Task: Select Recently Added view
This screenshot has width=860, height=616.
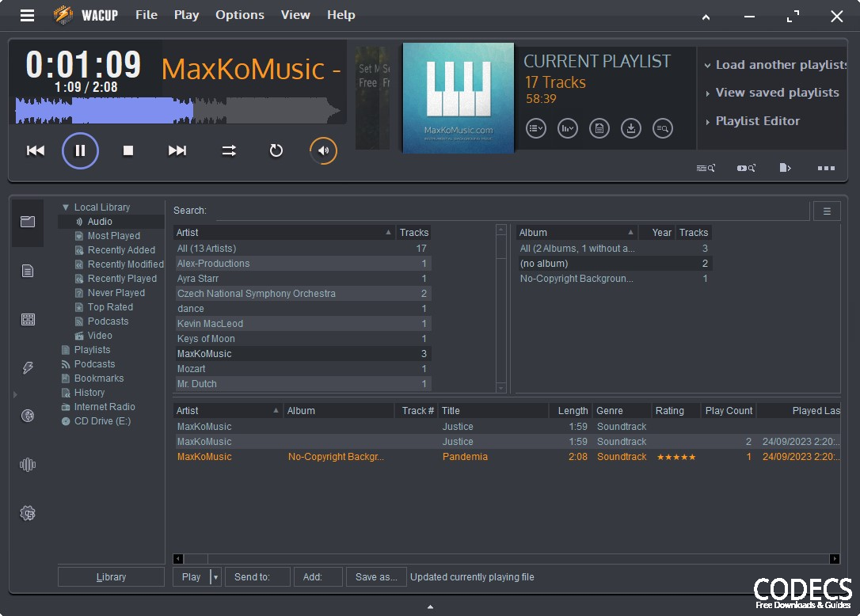Action: coord(121,250)
